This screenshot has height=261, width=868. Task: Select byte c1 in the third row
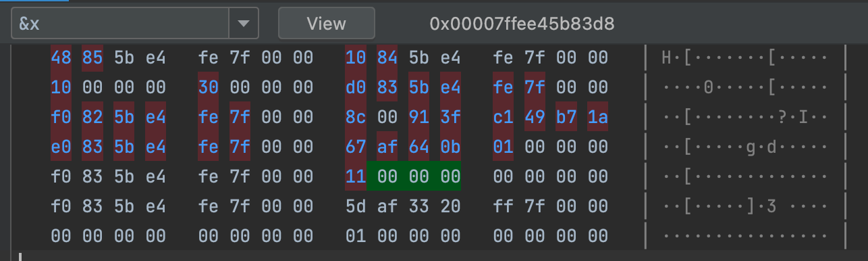(504, 117)
